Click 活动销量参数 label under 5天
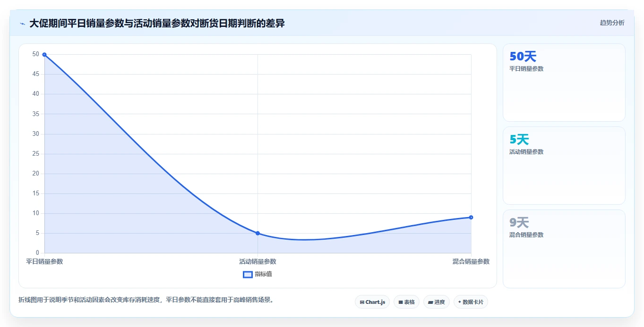The width and height of the screenshot is (644, 327). (526, 152)
